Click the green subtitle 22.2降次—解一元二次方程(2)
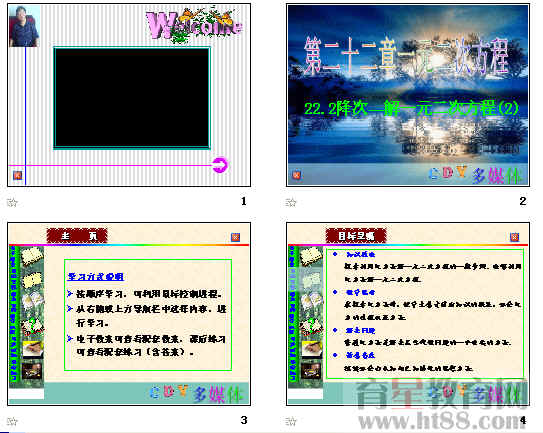This screenshot has height=433, width=543. click(x=411, y=108)
